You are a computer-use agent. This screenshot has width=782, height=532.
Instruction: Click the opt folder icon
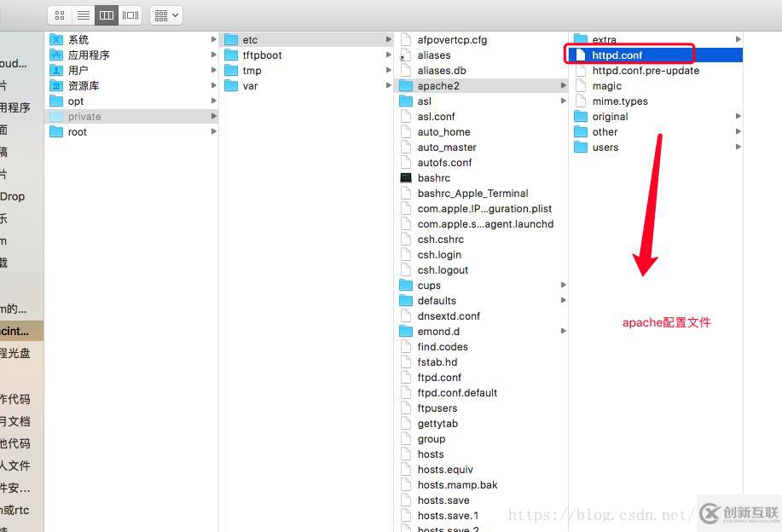pyautogui.click(x=56, y=101)
